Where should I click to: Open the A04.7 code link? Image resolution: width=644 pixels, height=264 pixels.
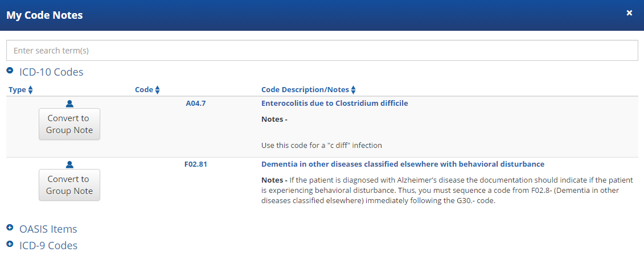coord(196,104)
